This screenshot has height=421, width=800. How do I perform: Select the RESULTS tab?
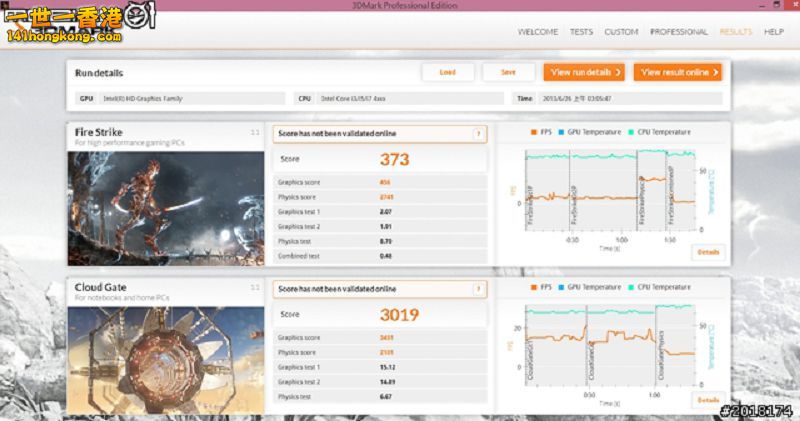736,32
